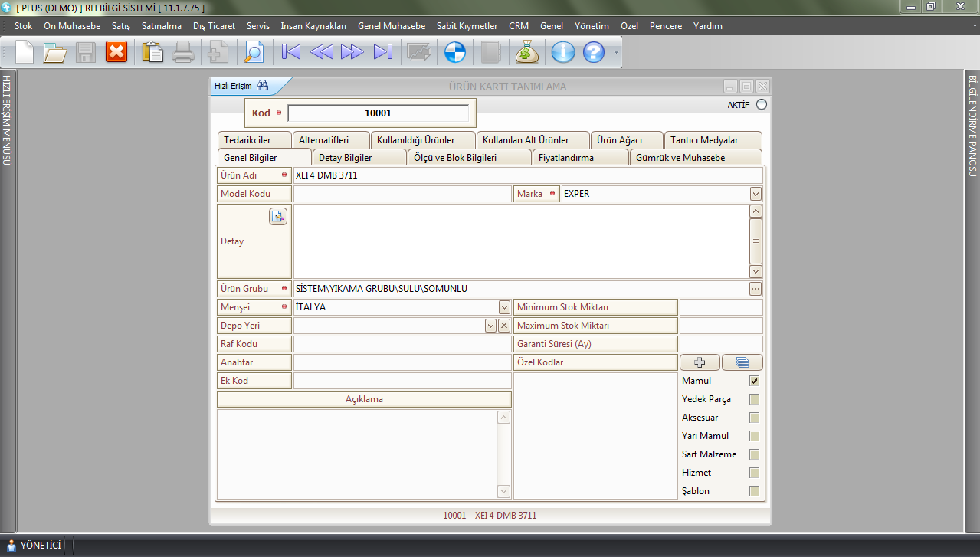
Task: Uncheck the Mamul checkbox
Action: (x=754, y=381)
